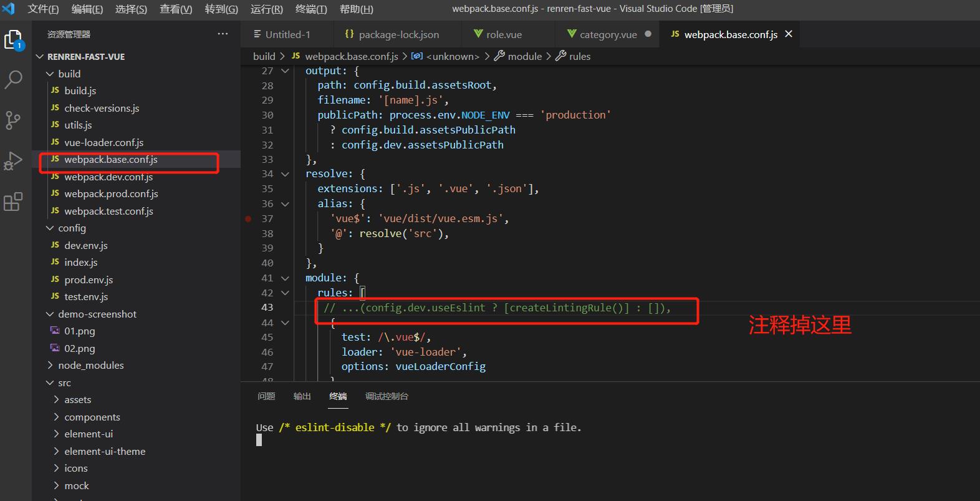Expand the assets folder
This screenshot has height=501, width=980.
click(x=56, y=400)
